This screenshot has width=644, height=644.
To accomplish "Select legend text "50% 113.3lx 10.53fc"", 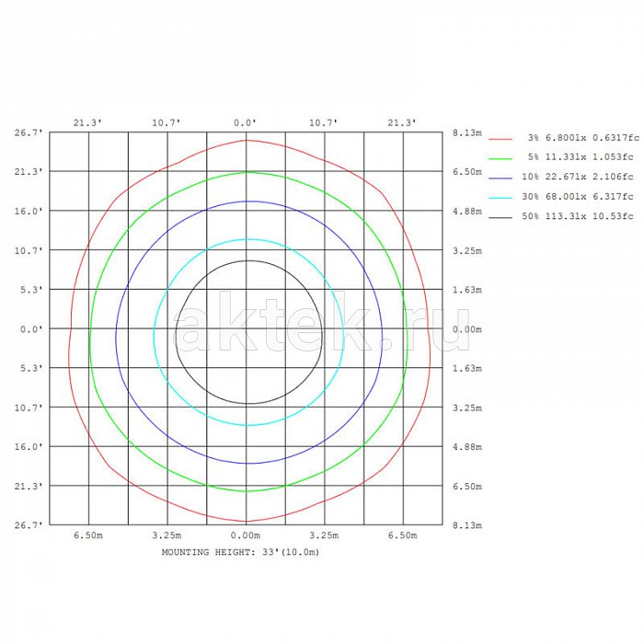I will pyautogui.click(x=578, y=216).
